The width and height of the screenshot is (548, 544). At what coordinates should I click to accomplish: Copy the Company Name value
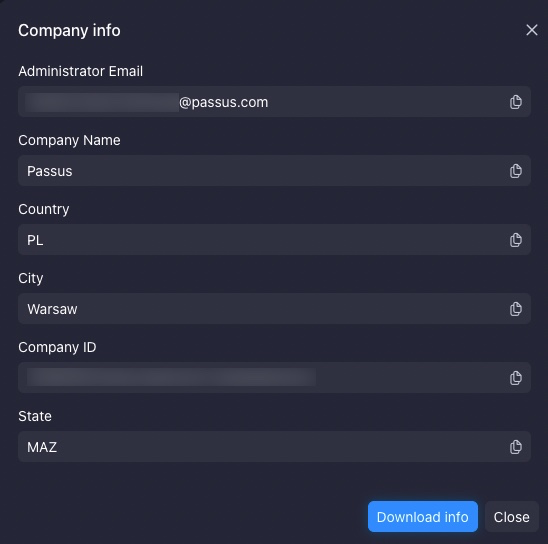coord(515,171)
